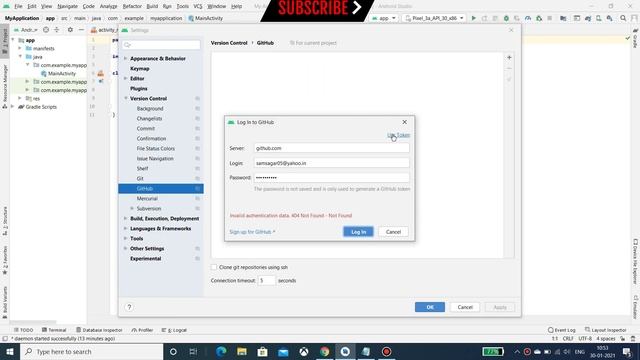Open the Profiler tool window
Viewport: 640px width, 360px height.
coord(142,330)
